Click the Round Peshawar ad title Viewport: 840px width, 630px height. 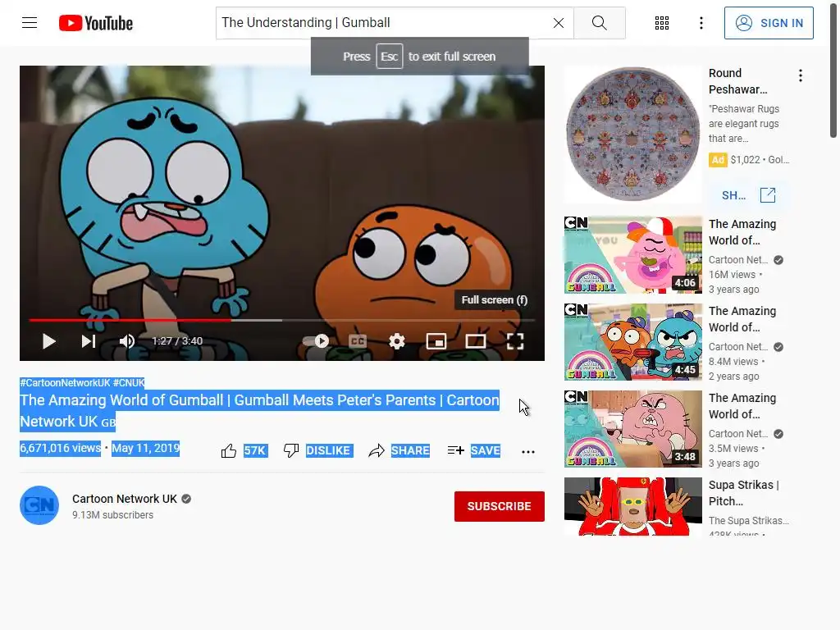click(x=738, y=81)
